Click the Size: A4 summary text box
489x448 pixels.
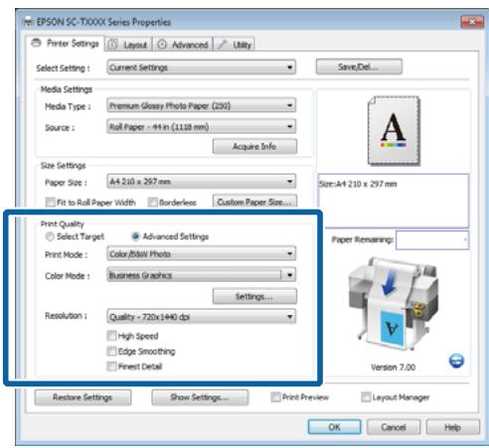[x=394, y=201]
